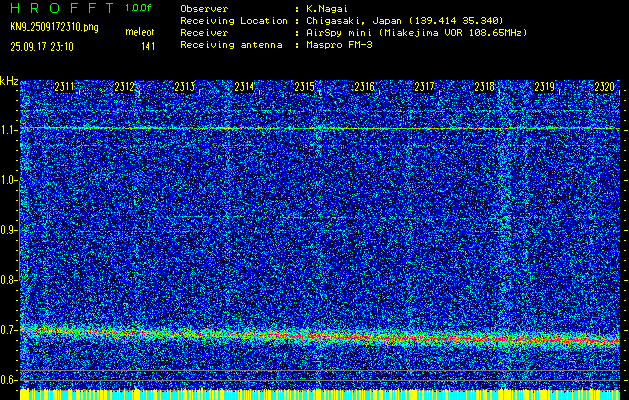Click the Receiving antenna label
Viewport: 629px width, 400px height.
[x=231, y=45]
